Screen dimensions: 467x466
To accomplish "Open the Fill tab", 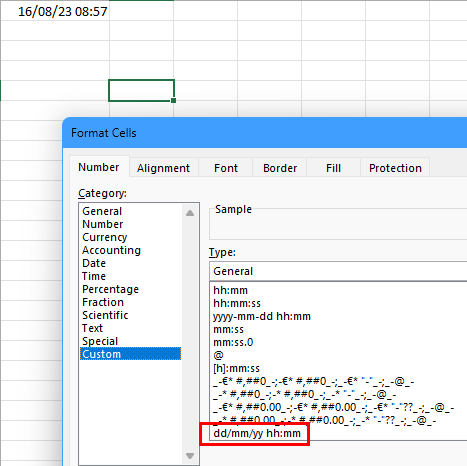I will (x=333, y=168).
